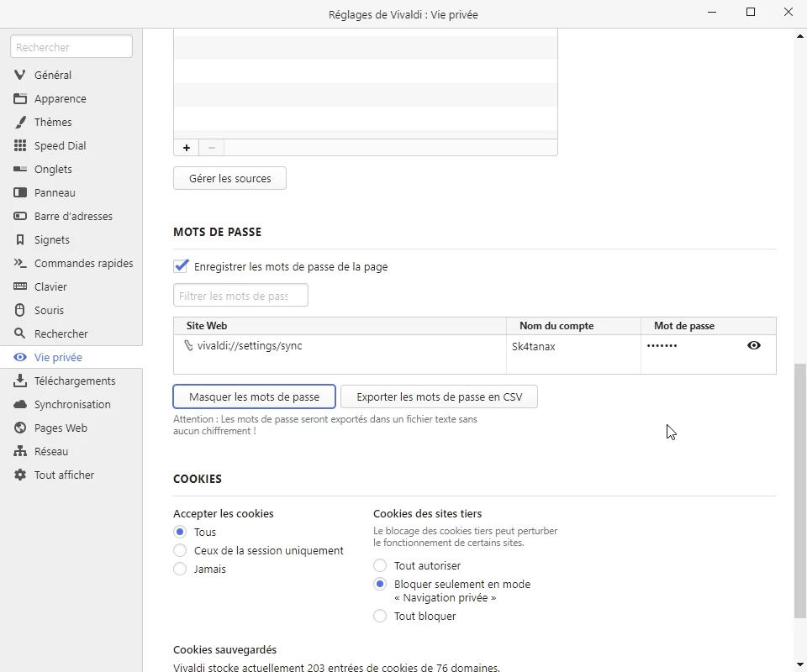Click the Barre d'adresses icon
The image size is (807, 672).
coord(20,216)
